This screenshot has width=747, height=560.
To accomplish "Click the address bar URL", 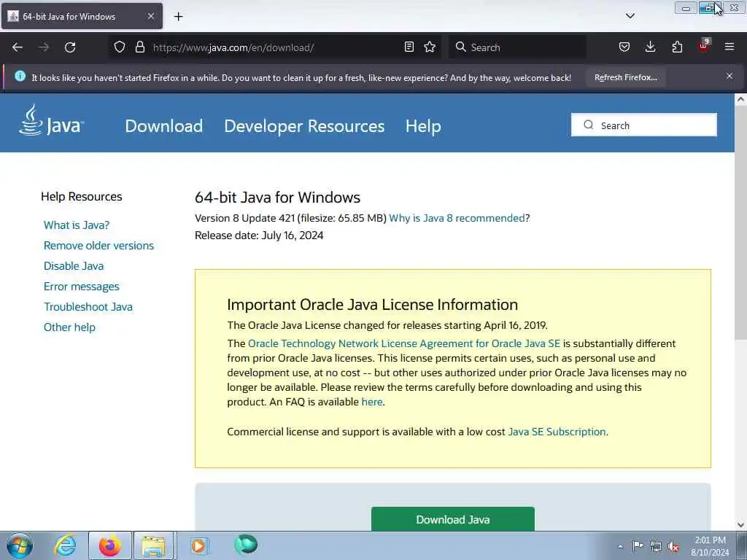I will click(233, 47).
